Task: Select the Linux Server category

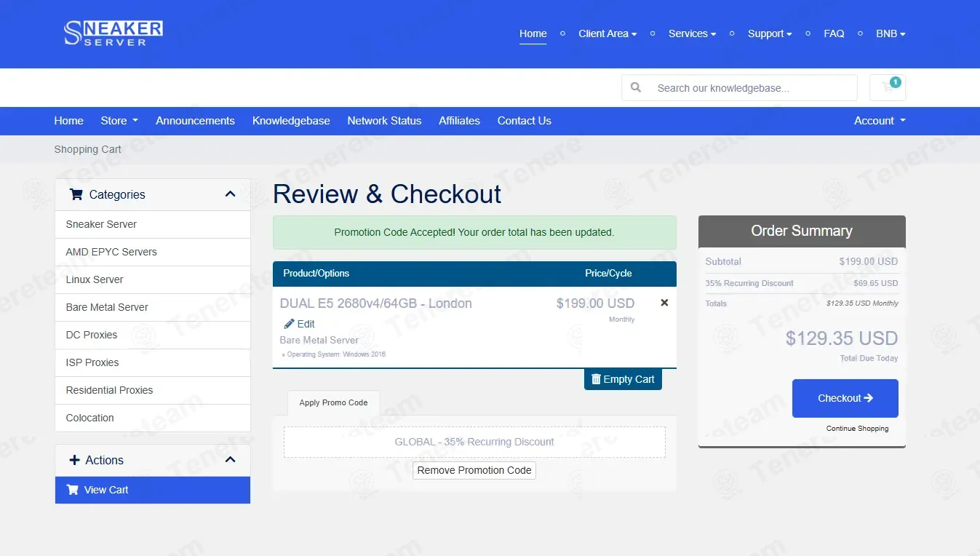Action: tap(153, 279)
